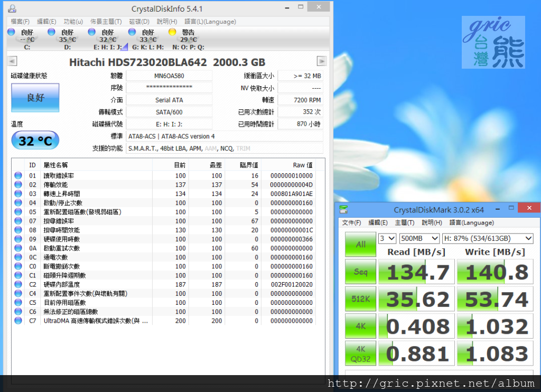Click the 870 小時 power-on hours field
Viewport: 541px width, 392px height.
click(x=301, y=124)
